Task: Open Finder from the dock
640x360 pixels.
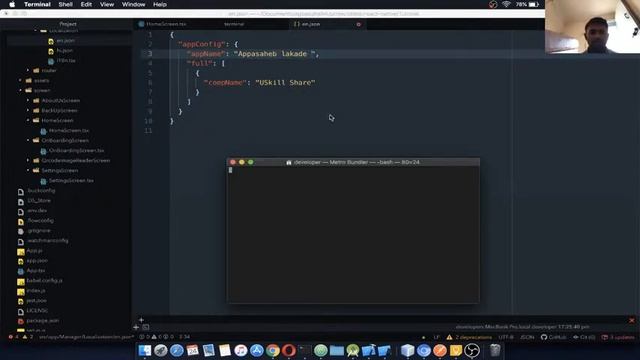Action: tap(144, 351)
